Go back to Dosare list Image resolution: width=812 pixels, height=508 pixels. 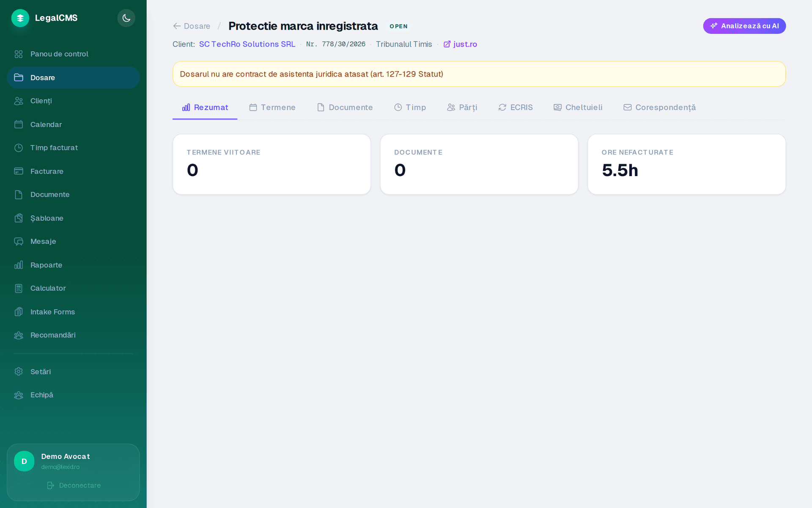click(192, 26)
